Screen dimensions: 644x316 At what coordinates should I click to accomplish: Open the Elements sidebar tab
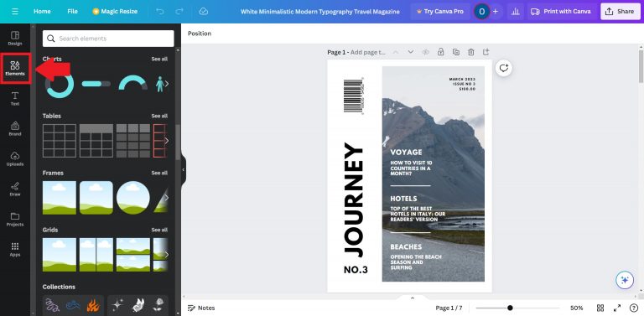coord(15,69)
